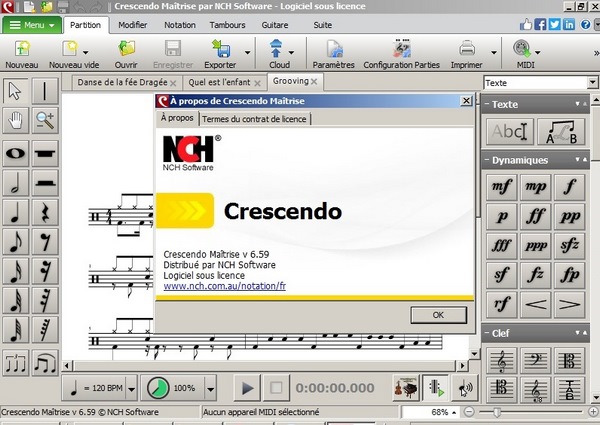Image resolution: width=600 pixels, height=425 pixels.
Task: Select the Abc text tool
Action: point(510,132)
